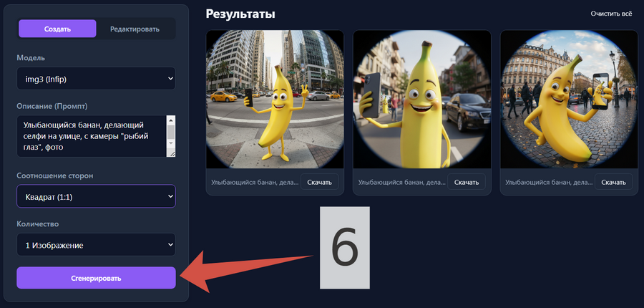Screen dimensions: 644x308
Task: Download the third result with Скачать
Action: pos(613,183)
